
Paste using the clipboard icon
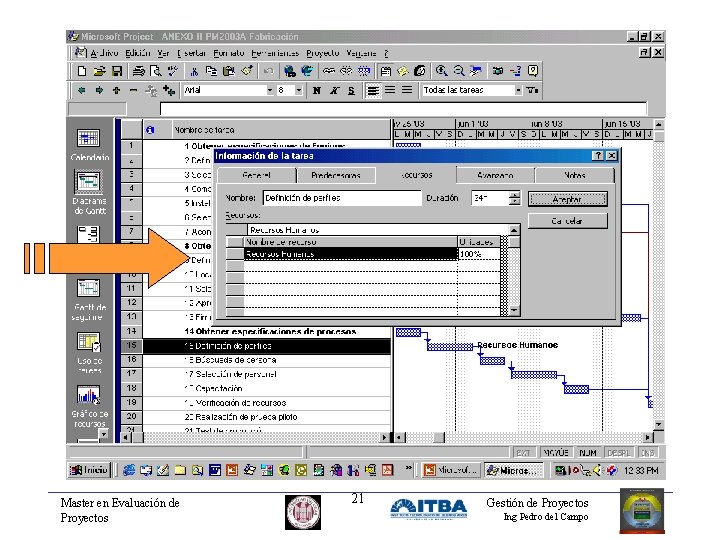tap(229, 71)
